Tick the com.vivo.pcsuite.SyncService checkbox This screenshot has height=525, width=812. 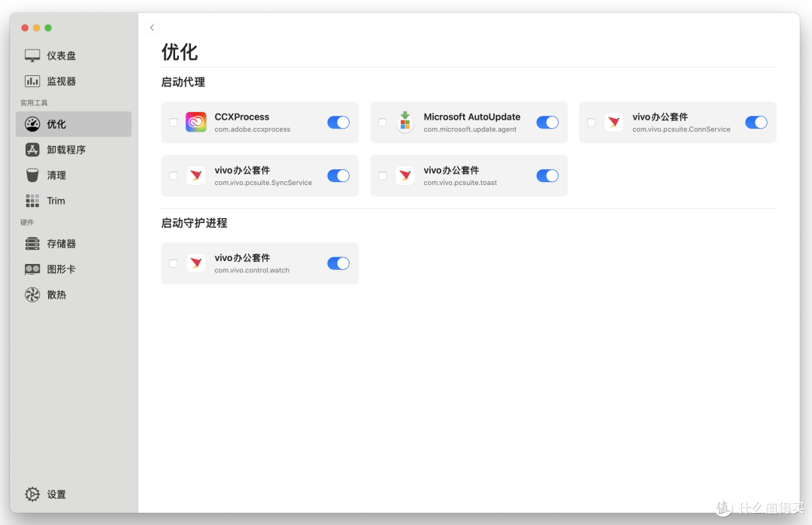click(x=174, y=176)
